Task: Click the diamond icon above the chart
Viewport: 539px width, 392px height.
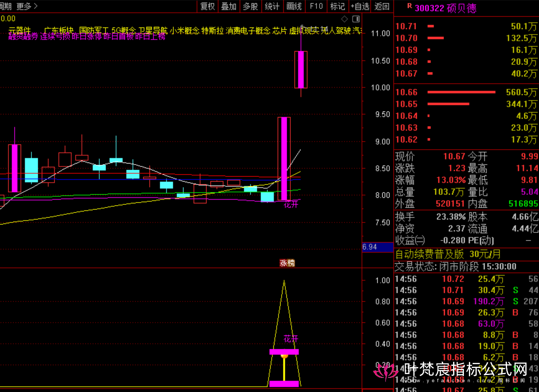Action: click(x=344, y=19)
